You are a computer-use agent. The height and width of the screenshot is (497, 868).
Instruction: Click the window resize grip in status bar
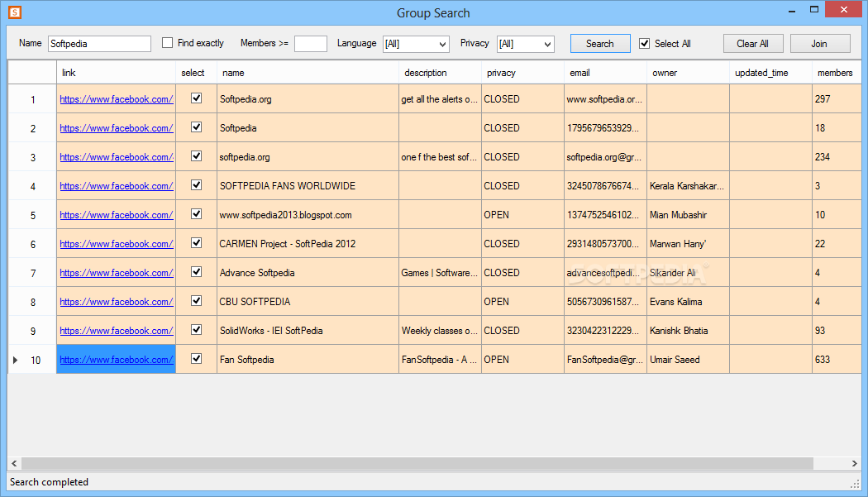(x=855, y=484)
